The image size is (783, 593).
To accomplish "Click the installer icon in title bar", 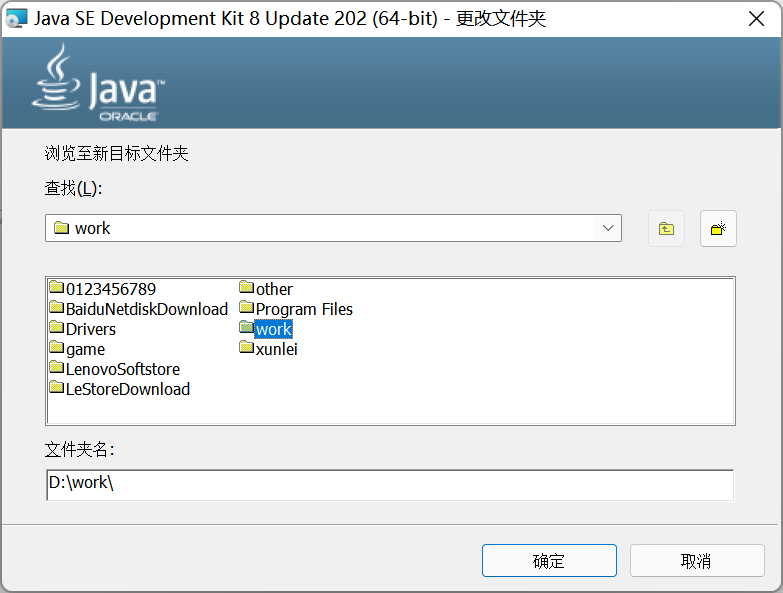I will (x=16, y=19).
